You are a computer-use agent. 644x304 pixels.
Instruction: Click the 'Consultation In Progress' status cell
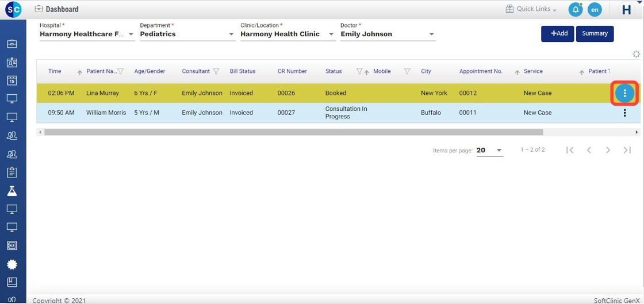click(x=346, y=113)
